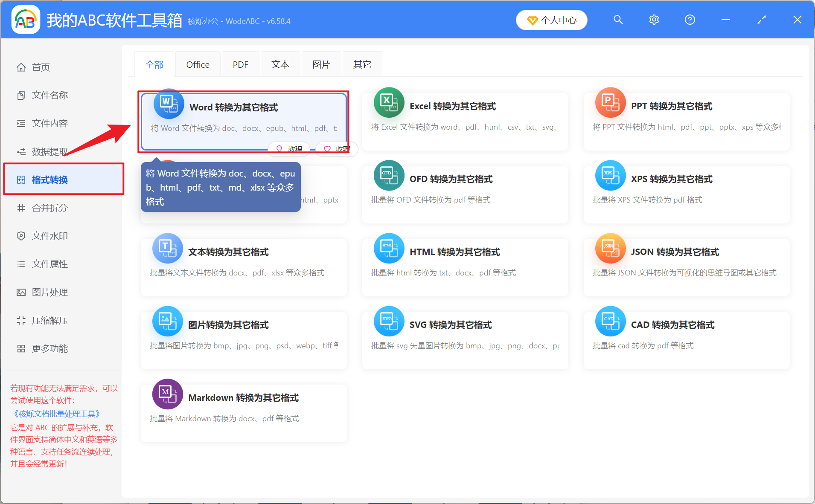Go to 首页 in the sidebar
815x504 pixels.
click(x=41, y=67)
